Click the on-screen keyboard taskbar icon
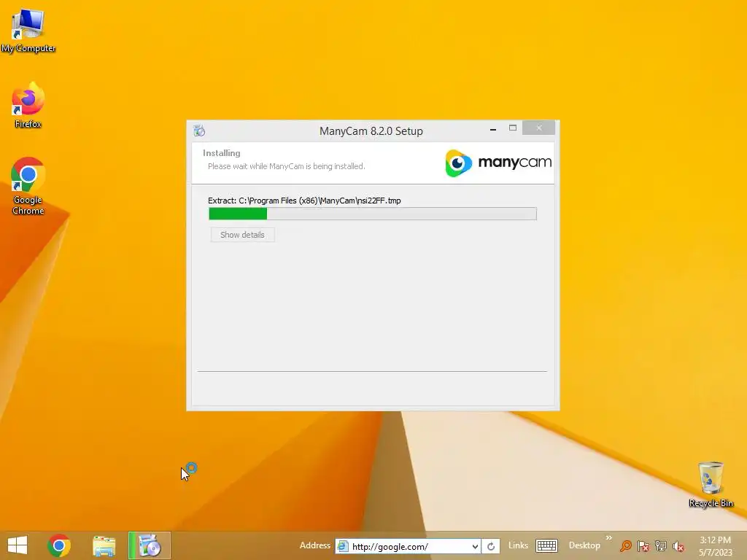The height and width of the screenshot is (560, 747). 546,545
